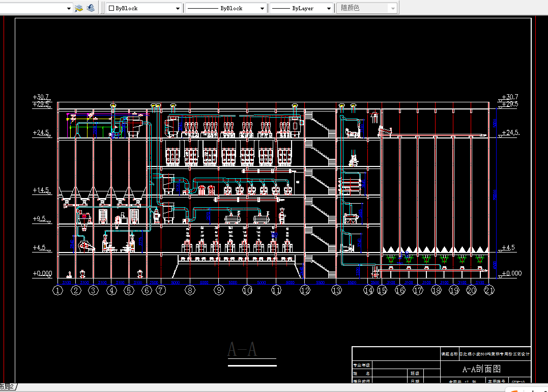Click the make object's layer current icon

[x=79, y=8]
